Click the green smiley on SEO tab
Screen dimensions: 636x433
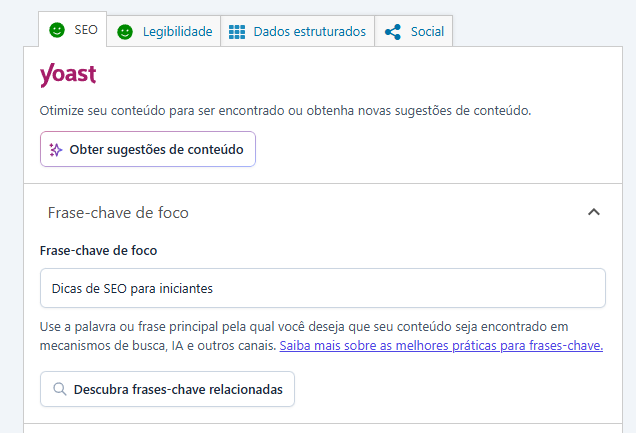[x=57, y=30]
